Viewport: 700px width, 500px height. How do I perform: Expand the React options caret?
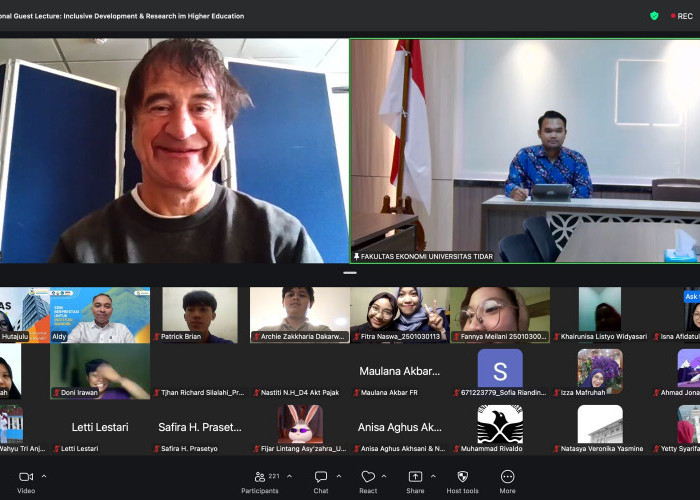384,476
